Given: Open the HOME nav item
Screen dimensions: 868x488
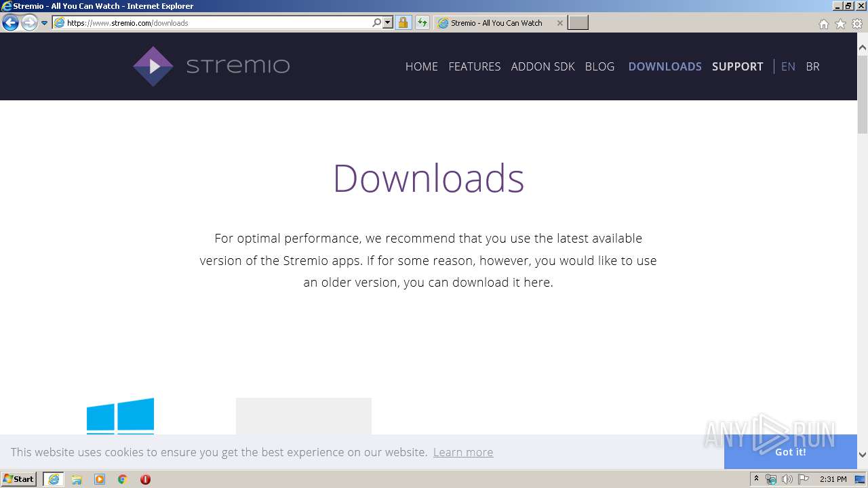Looking at the screenshot, I should click(x=422, y=66).
